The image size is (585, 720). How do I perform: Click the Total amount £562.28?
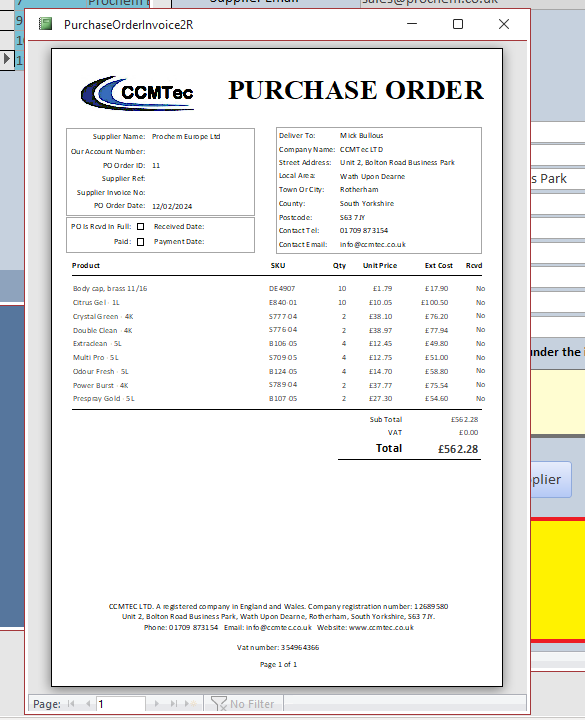(x=458, y=449)
